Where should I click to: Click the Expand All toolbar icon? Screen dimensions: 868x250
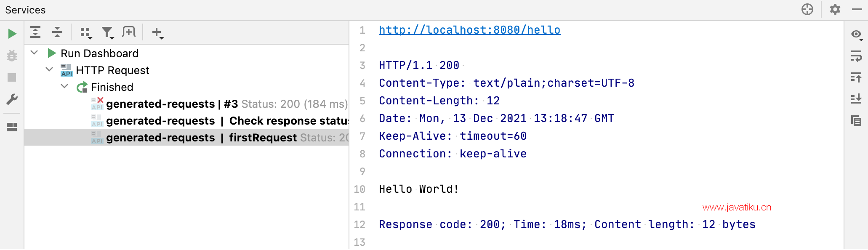click(36, 32)
